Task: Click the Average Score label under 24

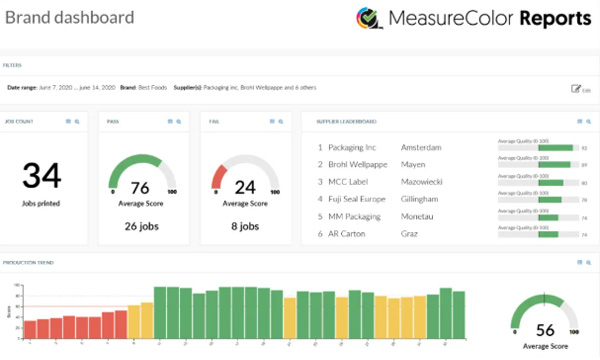Action: (245, 204)
